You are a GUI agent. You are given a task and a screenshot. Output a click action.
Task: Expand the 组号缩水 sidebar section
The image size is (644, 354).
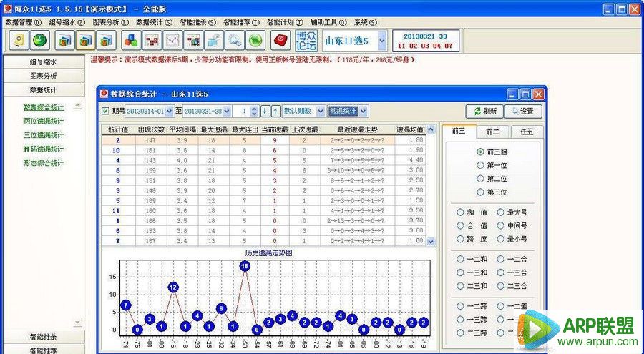pyautogui.click(x=44, y=62)
